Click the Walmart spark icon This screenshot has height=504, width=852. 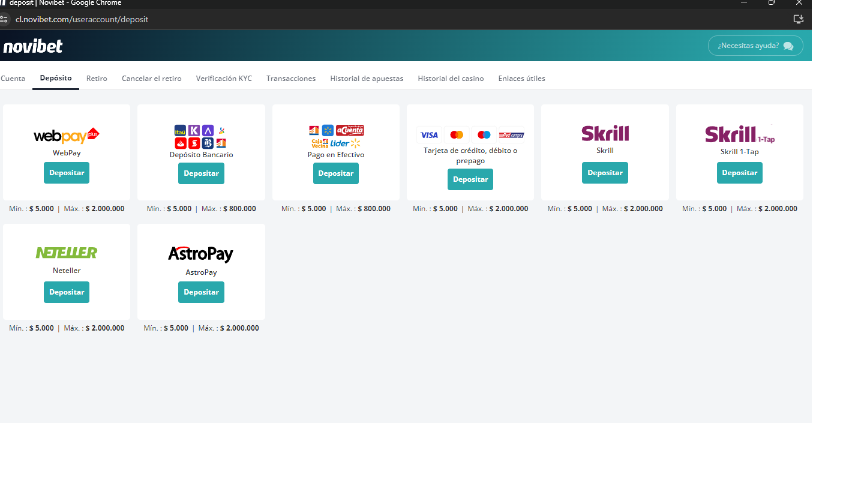pos(328,130)
